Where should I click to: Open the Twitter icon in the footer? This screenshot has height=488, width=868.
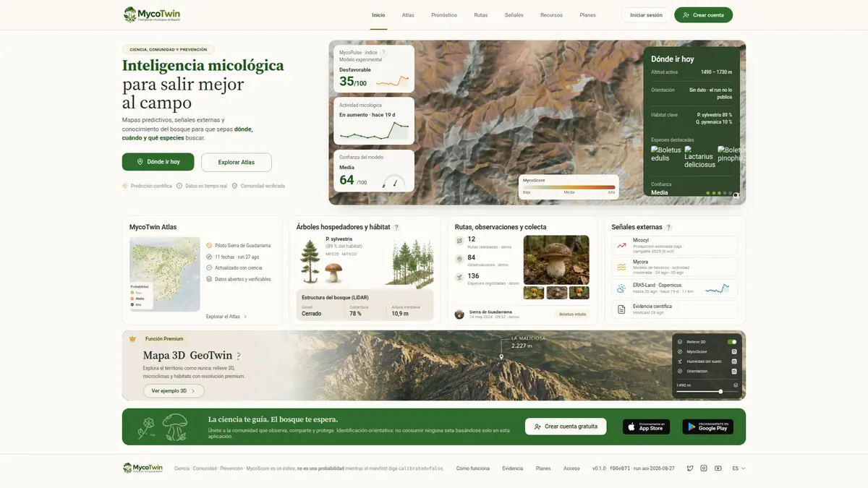(x=690, y=468)
